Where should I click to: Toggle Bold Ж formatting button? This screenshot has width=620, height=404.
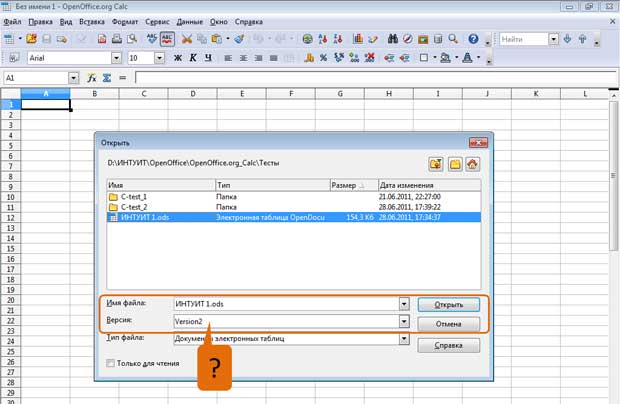pos(178,58)
